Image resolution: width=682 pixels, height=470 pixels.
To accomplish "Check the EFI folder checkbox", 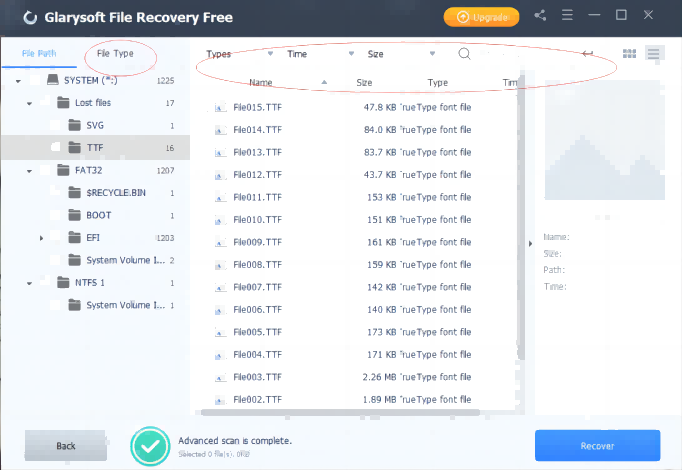I will coord(55,237).
